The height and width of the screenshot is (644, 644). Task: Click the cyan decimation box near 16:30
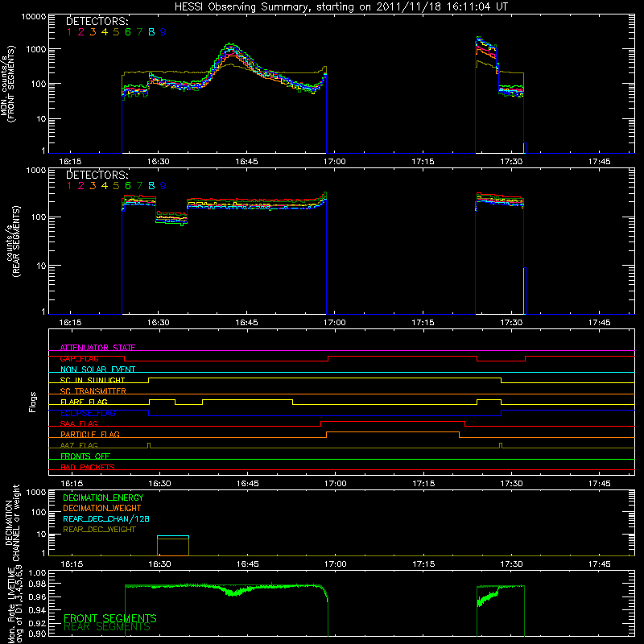(x=173, y=537)
